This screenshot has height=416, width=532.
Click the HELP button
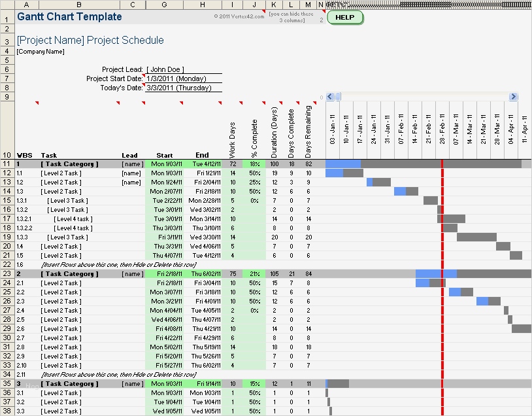click(x=344, y=18)
